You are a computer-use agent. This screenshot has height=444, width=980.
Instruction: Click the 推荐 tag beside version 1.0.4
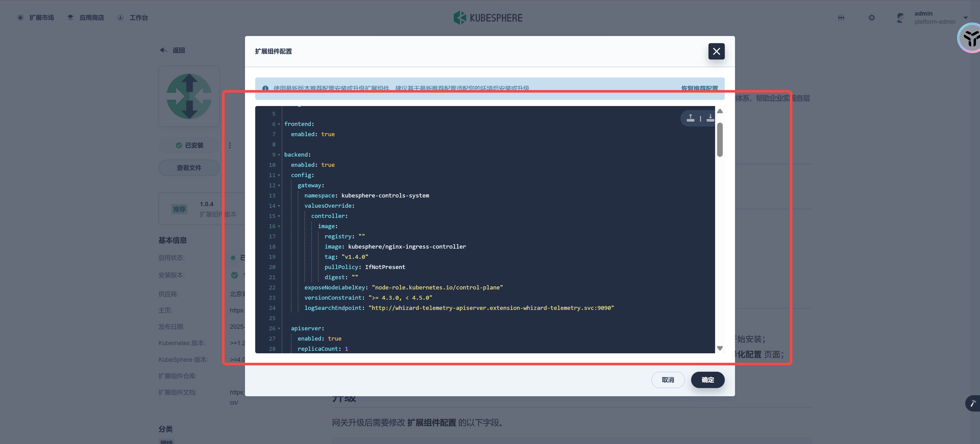[x=179, y=209]
